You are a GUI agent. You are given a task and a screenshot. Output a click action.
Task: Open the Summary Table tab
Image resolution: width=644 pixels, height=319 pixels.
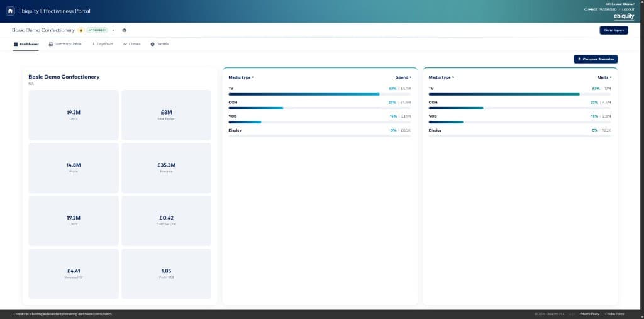pos(65,44)
